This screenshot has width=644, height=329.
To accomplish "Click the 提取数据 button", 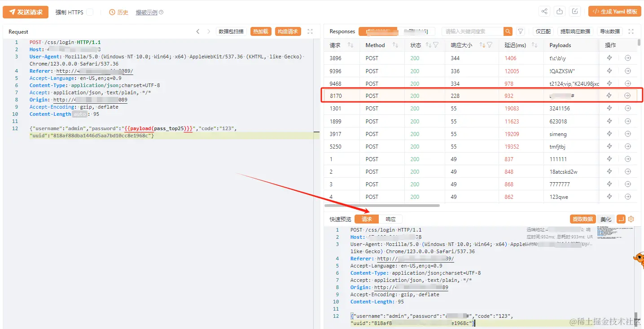I will click(583, 219).
